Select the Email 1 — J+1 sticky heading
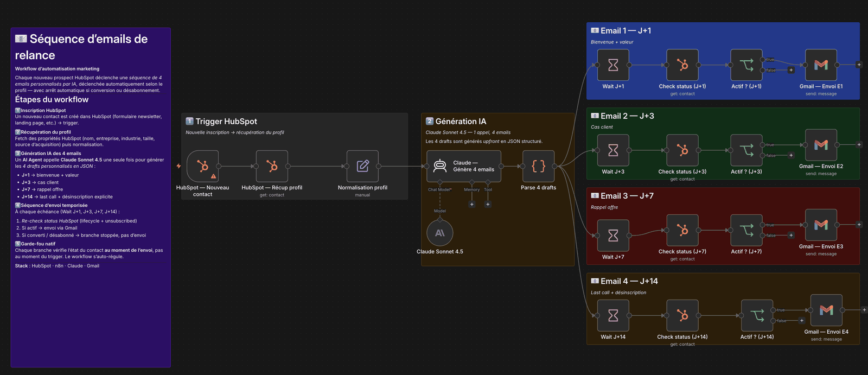The height and width of the screenshot is (375, 868). (621, 31)
